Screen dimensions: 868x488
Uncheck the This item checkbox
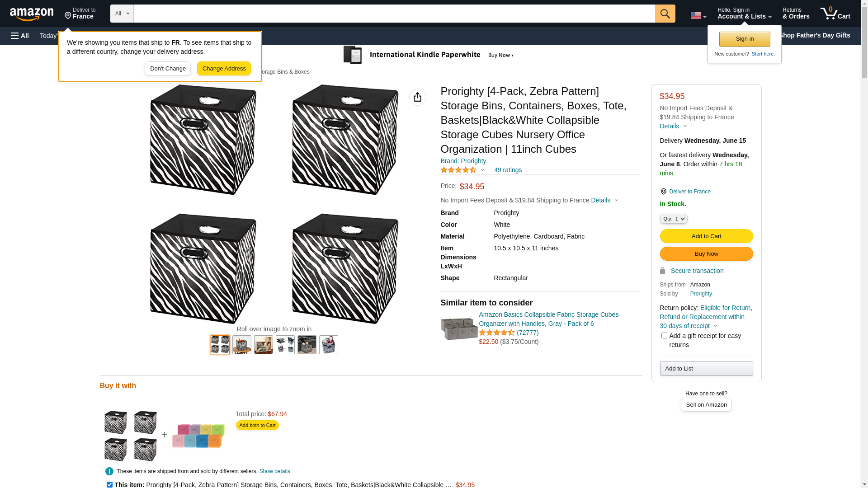coord(109,484)
